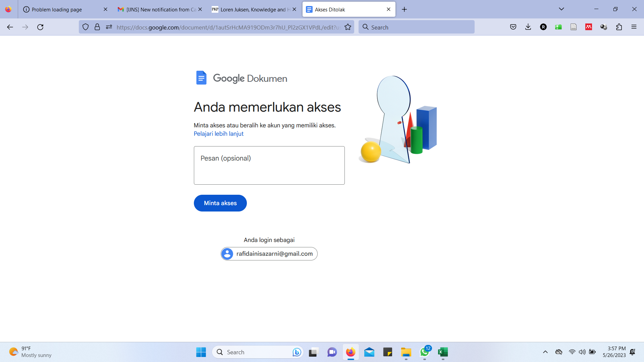The height and width of the screenshot is (362, 644).
Task: Open the weather widget showing 91°F
Action: pyautogui.click(x=30, y=352)
